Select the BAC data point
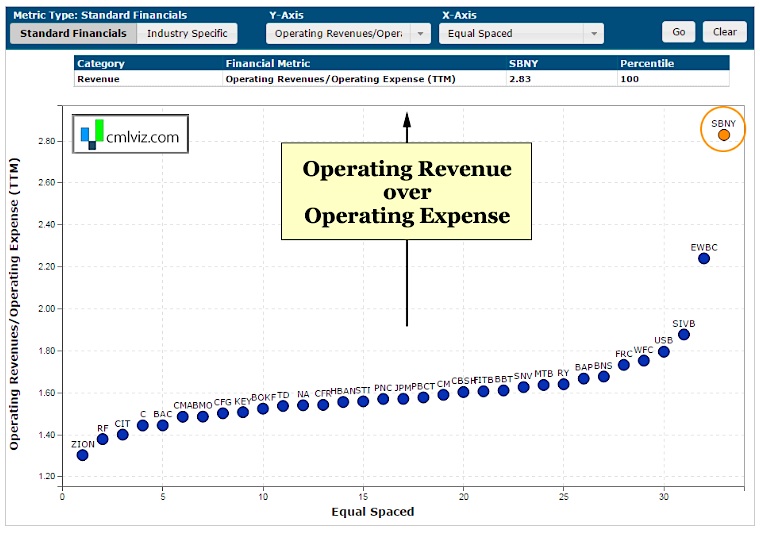This screenshot has width=760, height=533. 163,425
